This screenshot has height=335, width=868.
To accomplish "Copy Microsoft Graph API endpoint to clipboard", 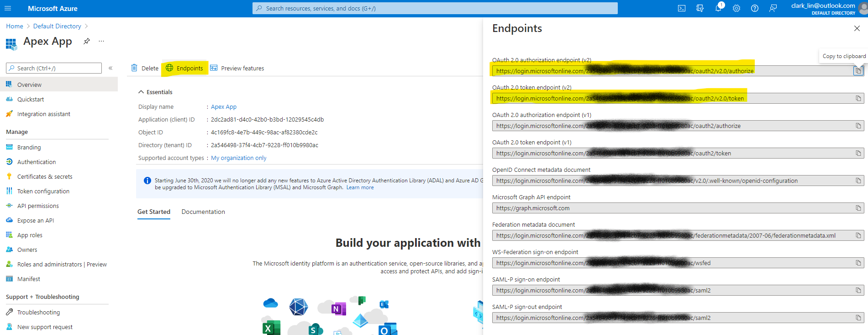I will click(858, 208).
